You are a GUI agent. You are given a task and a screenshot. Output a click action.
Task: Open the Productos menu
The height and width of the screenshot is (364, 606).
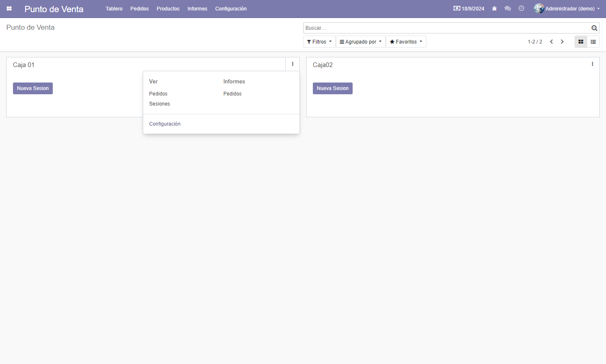168,9
